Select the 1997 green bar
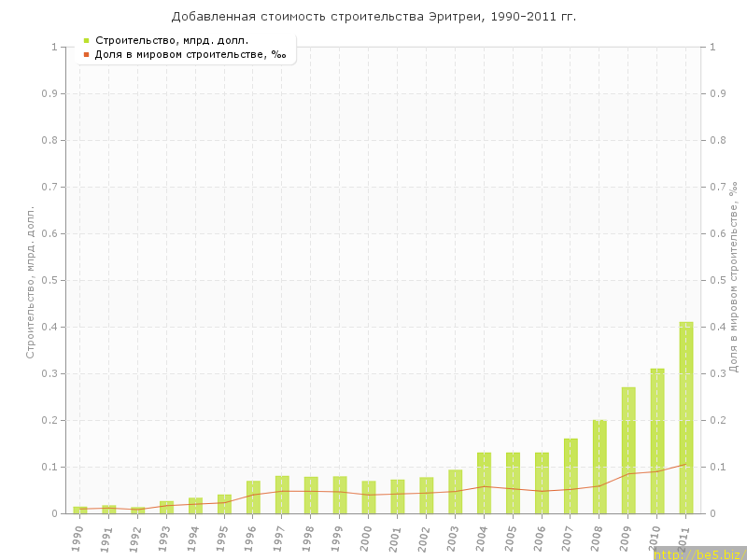Viewport: 747px width, 560px height. coord(282,495)
